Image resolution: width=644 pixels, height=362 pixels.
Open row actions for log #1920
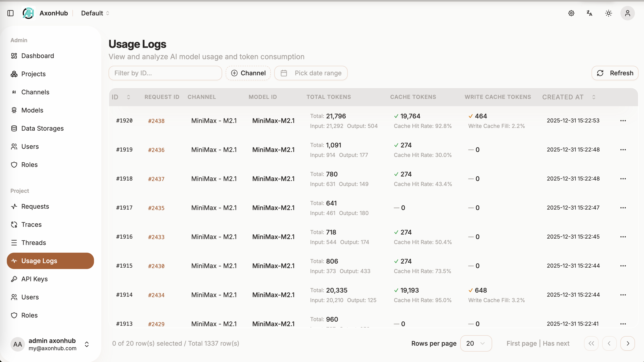623,121
